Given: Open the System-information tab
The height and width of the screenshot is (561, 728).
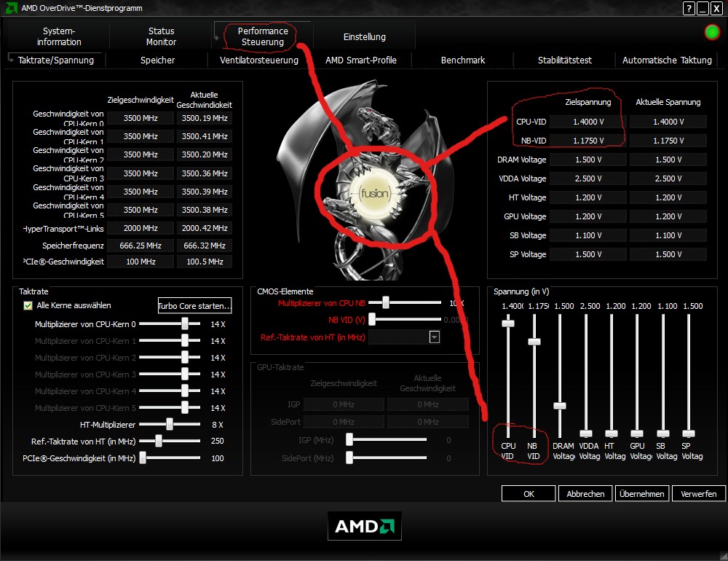Looking at the screenshot, I should pos(59,36).
